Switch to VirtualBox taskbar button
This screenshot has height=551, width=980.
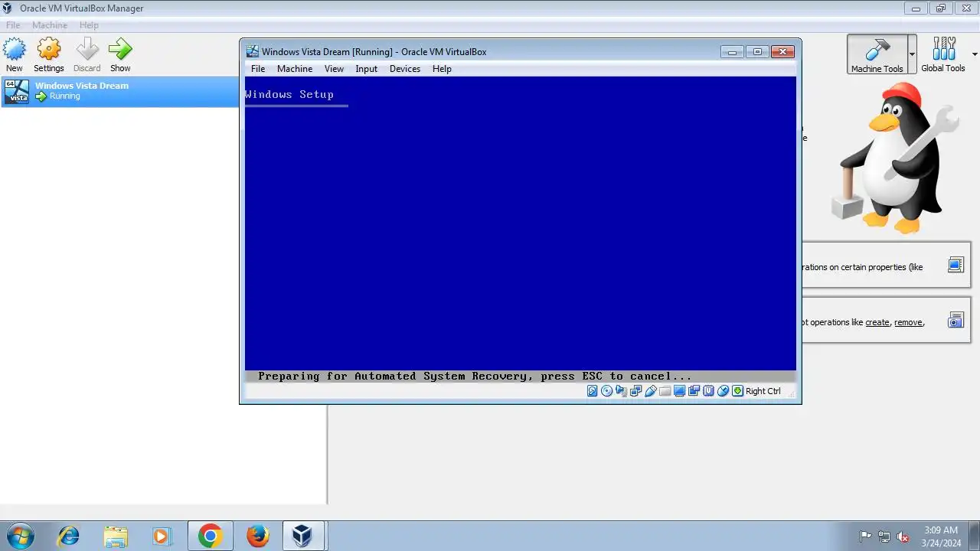303,536
